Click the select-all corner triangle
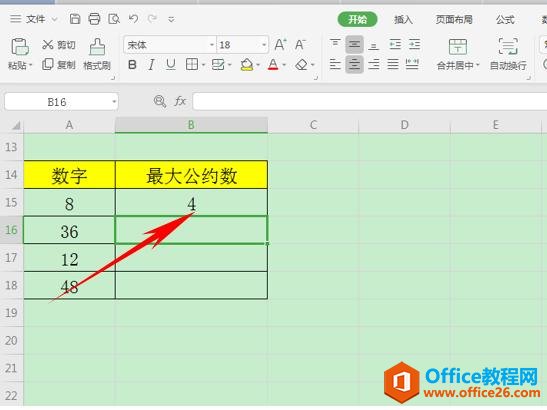The height and width of the screenshot is (410, 547). tap(15, 125)
